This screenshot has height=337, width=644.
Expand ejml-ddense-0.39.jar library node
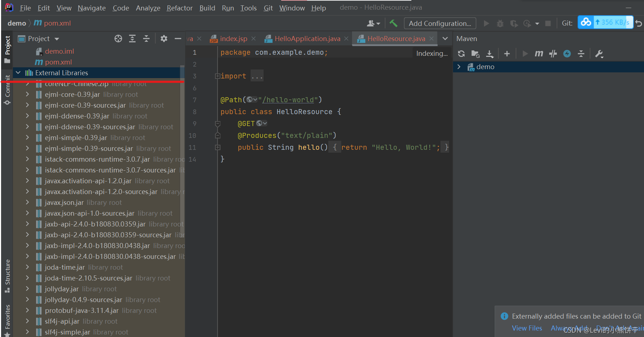[x=27, y=116]
